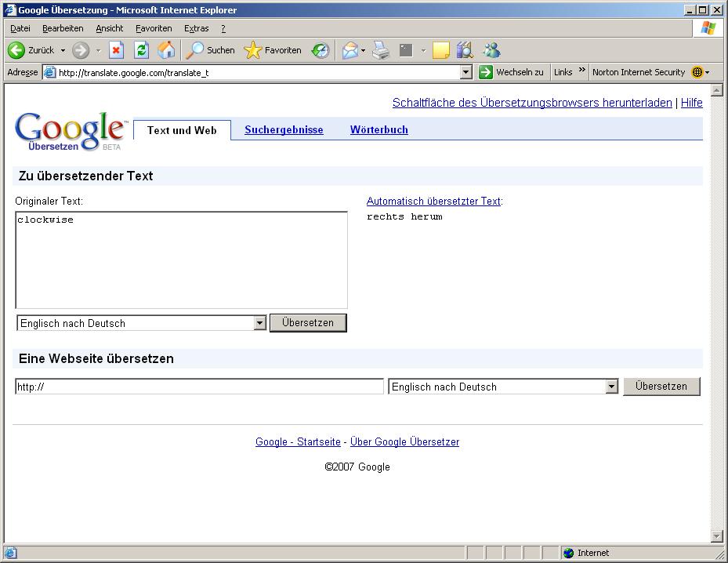Click the forward arrow icon

[81, 50]
